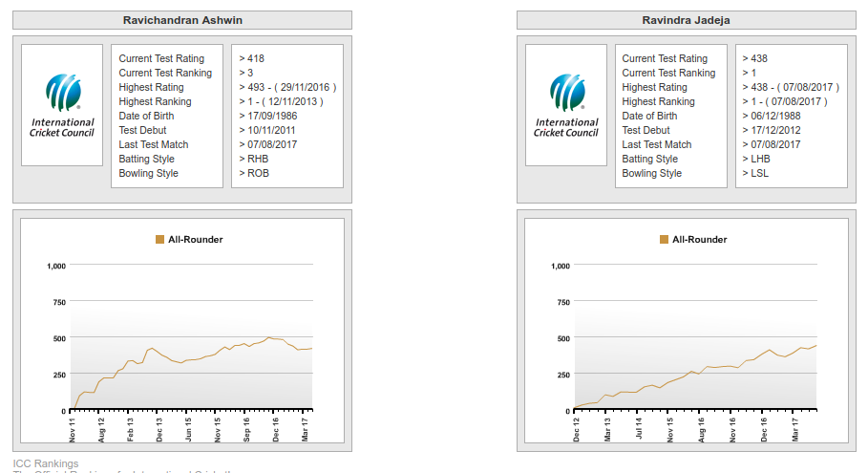This screenshot has height=473, width=868.
Task: Click Jadeja's Last Test Match label
Action: 657,145
